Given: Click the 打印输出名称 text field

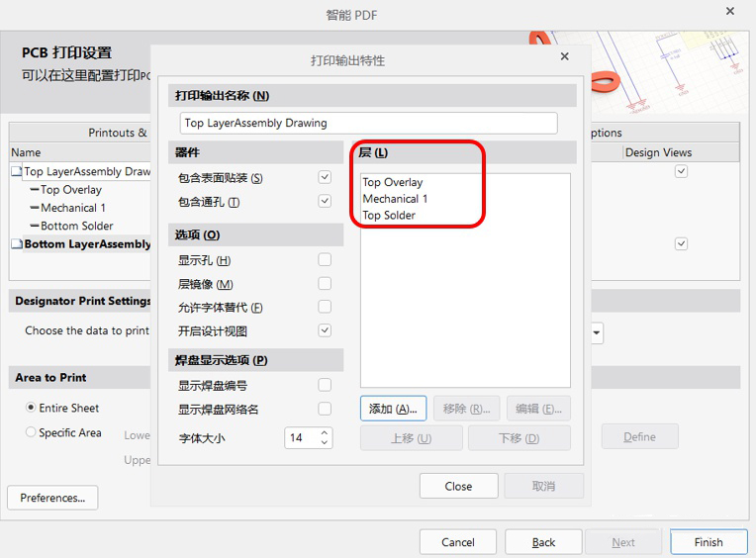Looking at the screenshot, I should pos(368,124).
